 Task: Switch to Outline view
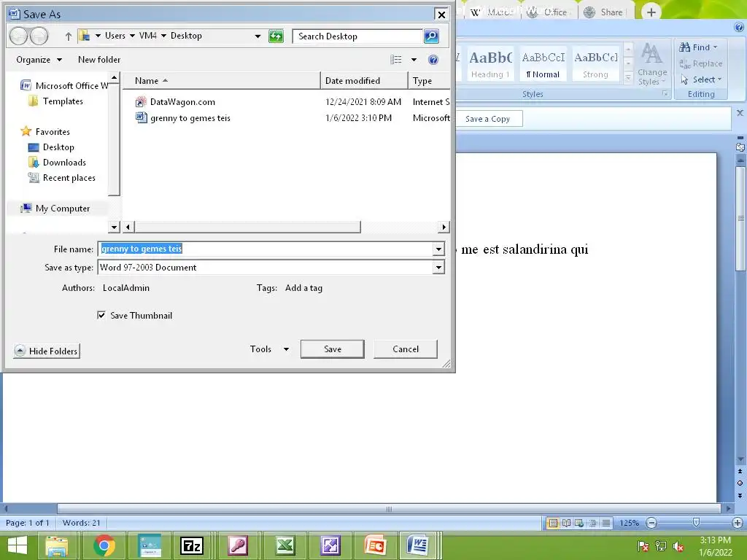pos(592,523)
